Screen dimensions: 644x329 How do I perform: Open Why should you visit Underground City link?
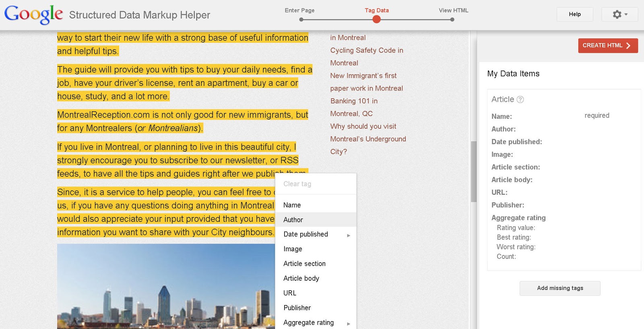pyautogui.click(x=368, y=139)
